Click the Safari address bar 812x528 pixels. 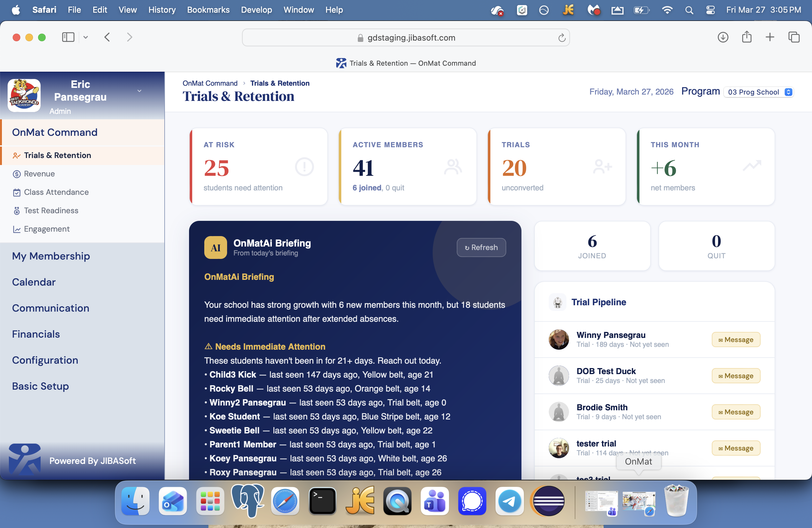pyautogui.click(x=405, y=37)
